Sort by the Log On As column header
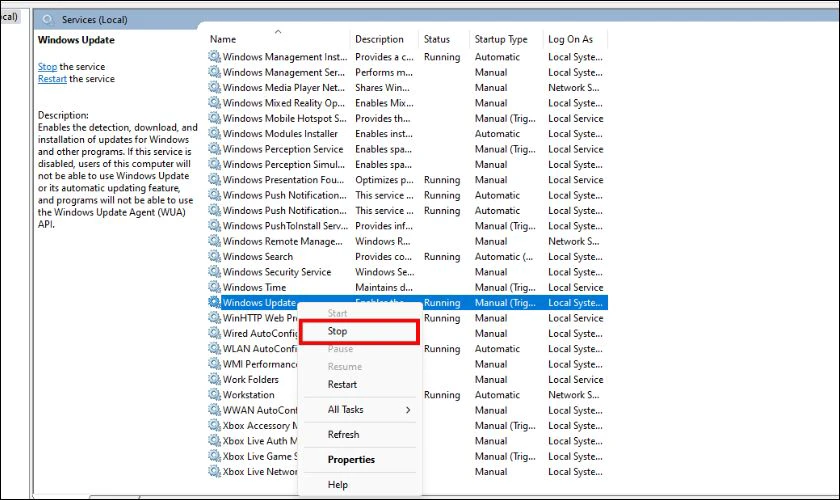This screenshot has width=840, height=500. click(x=571, y=39)
